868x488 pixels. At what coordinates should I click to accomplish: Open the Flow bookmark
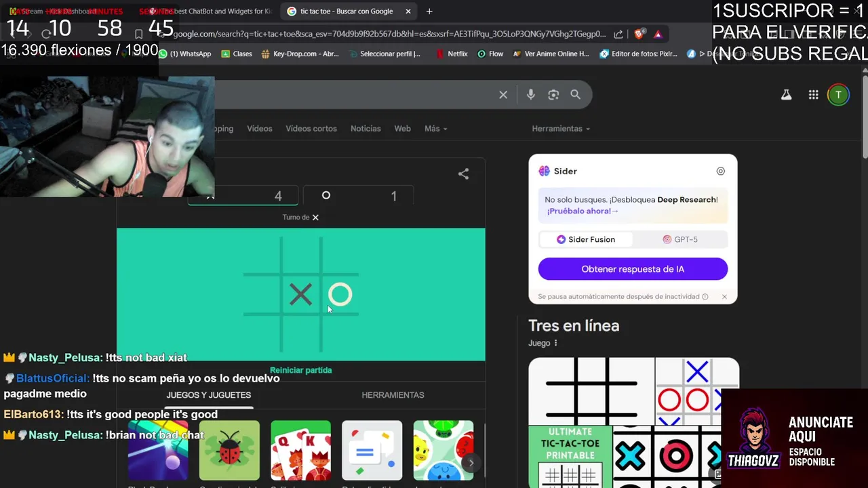pos(490,54)
